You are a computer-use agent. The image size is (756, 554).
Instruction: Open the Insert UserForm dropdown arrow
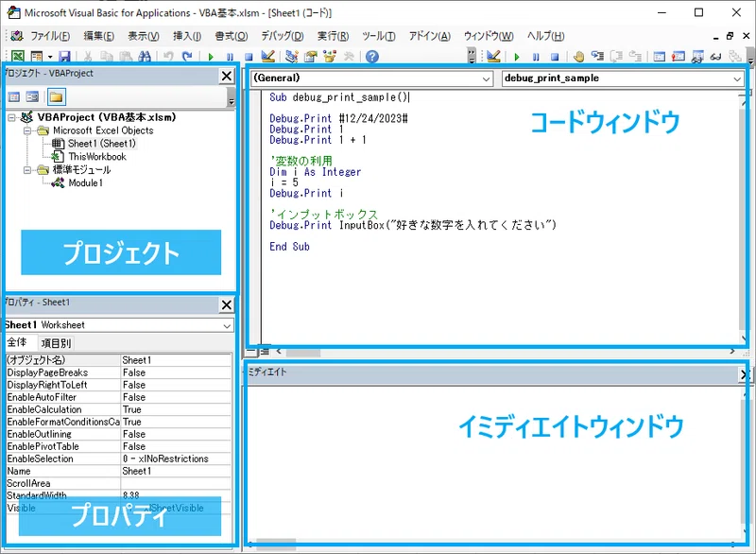50,57
